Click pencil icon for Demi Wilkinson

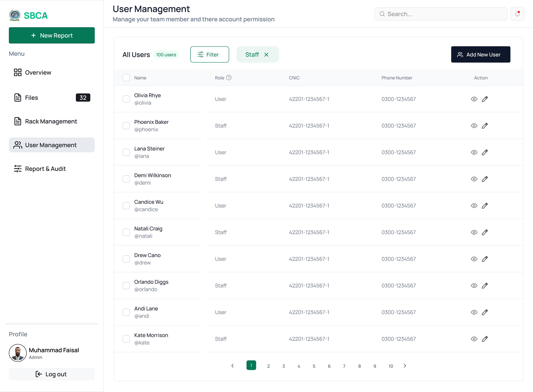pos(485,179)
